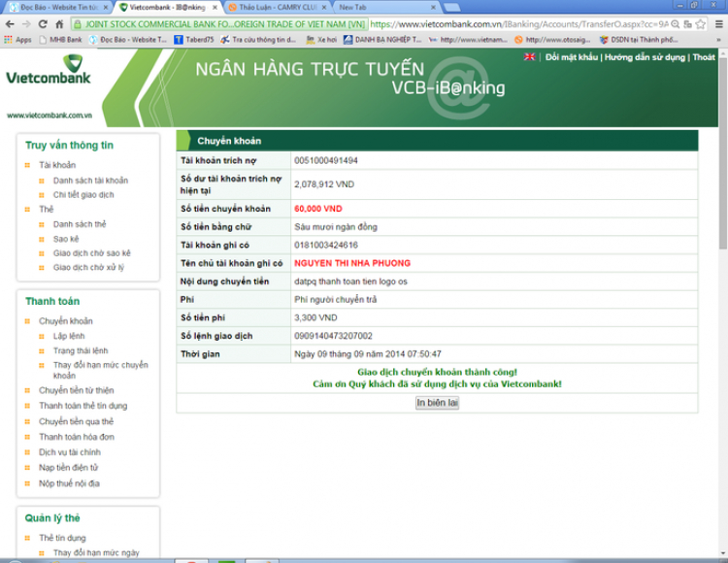Open Sao kê in sidebar

66,239
